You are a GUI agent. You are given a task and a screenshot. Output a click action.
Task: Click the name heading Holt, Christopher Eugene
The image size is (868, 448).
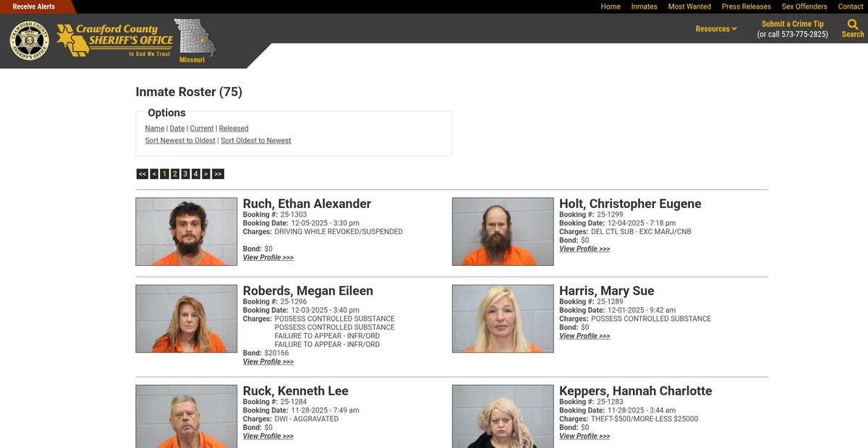pyautogui.click(x=630, y=204)
